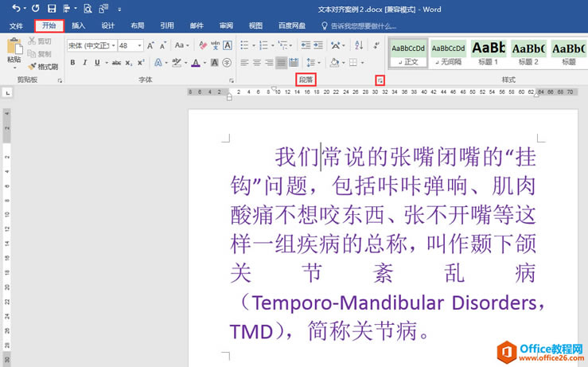588x367 pixels.
Task: Apply bullet list formatting
Action: (244, 45)
